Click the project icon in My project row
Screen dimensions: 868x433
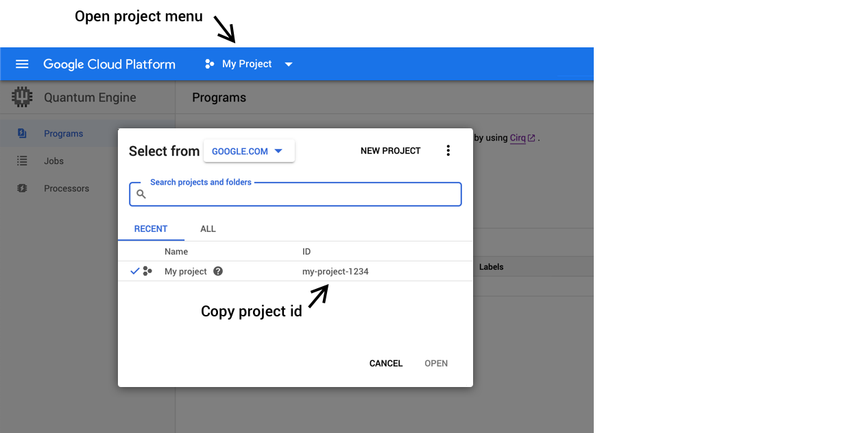click(x=147, y=271)
